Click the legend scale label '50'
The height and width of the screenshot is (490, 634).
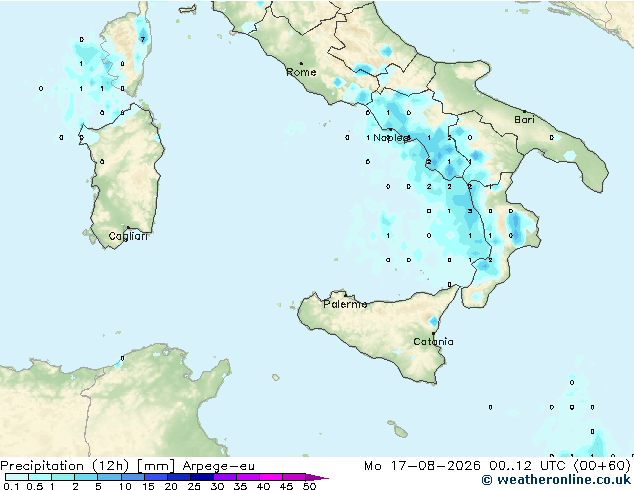click(309, 486)
